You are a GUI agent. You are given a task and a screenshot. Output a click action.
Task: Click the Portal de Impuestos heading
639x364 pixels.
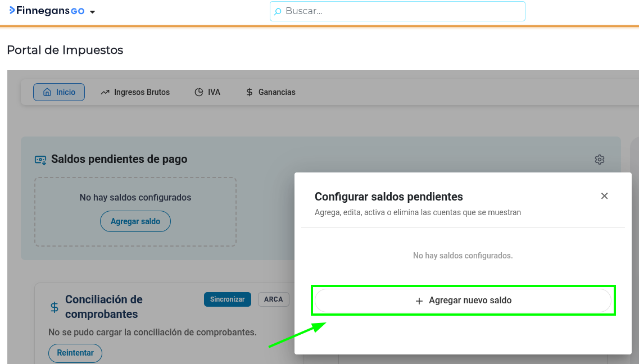(x=65, y=50)
